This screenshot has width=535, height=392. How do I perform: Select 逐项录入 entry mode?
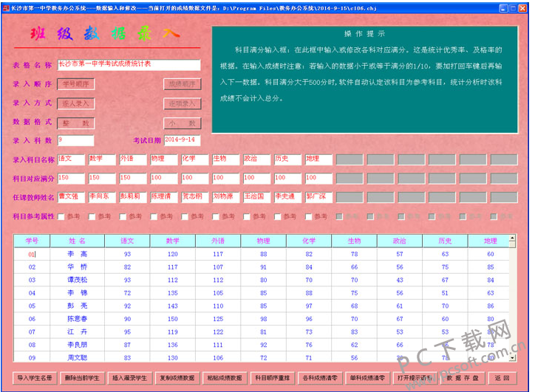click(183, 103)
